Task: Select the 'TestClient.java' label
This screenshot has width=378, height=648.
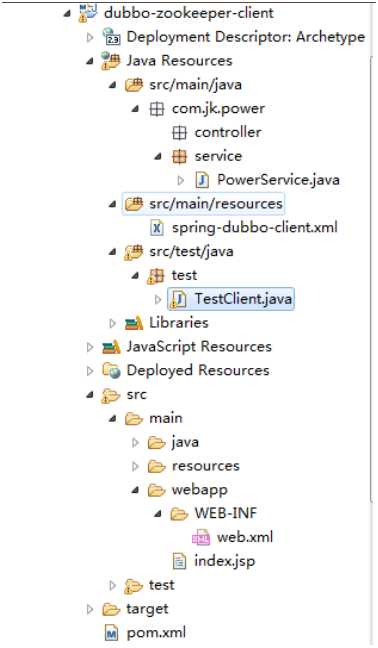Action: 243,299
